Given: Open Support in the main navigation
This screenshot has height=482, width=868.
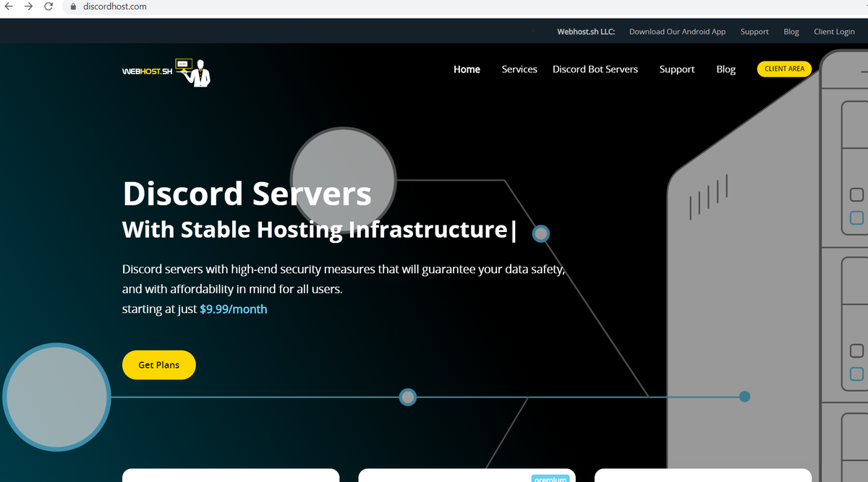Looking at the screenshot, I should point(677,69).
